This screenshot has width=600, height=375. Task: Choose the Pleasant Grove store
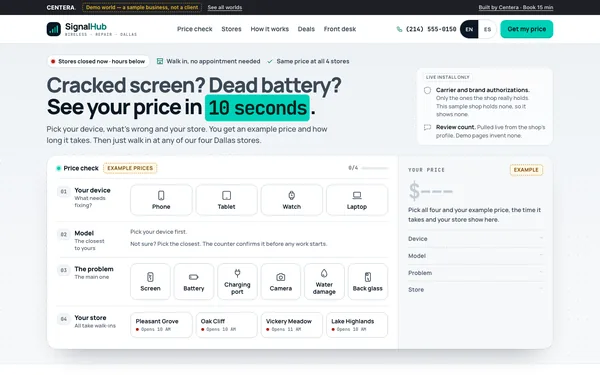(x=161, y=325)
